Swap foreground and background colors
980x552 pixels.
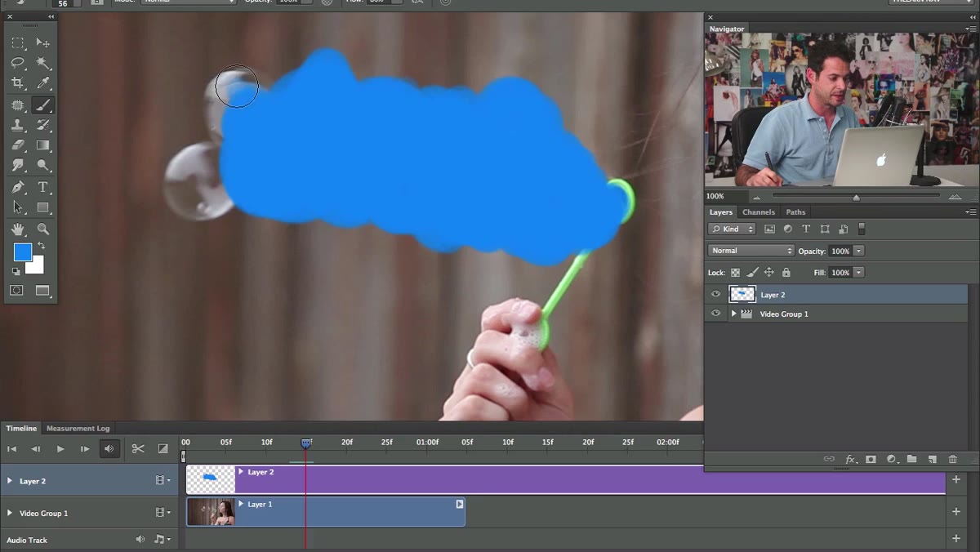[41, 246]
